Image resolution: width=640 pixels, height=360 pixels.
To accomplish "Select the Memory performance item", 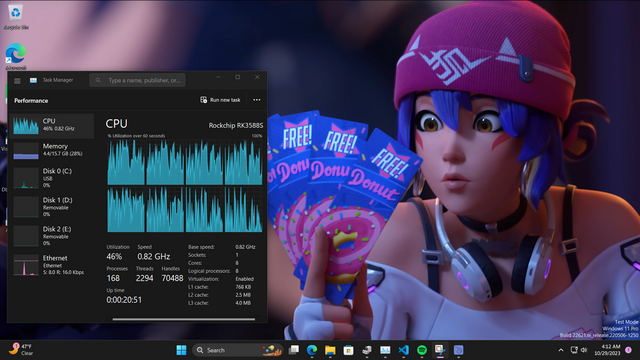I will 52,150.
